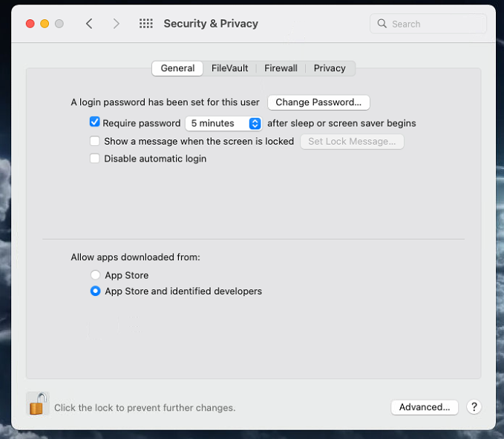Enable Show a message when screen is locked
Screen dimensions: 504x439
point(95,141)
